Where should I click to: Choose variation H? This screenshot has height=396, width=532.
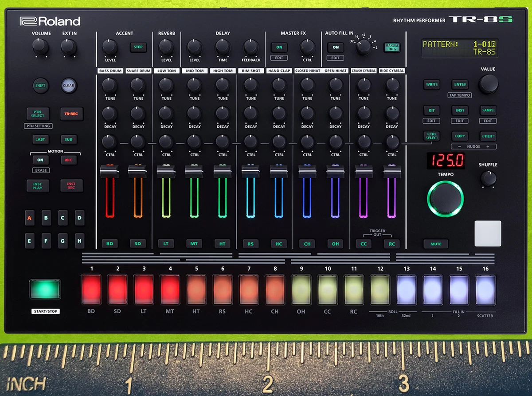click(x=79, y=241)
